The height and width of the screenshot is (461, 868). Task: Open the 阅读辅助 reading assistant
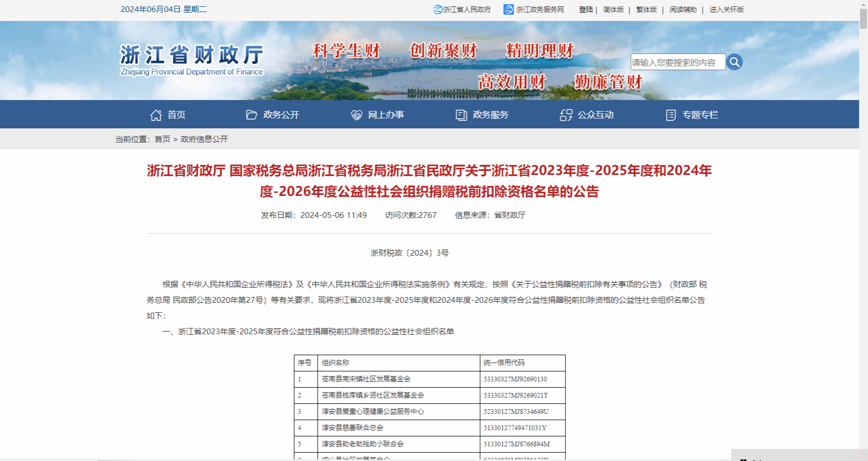(683, 9)
